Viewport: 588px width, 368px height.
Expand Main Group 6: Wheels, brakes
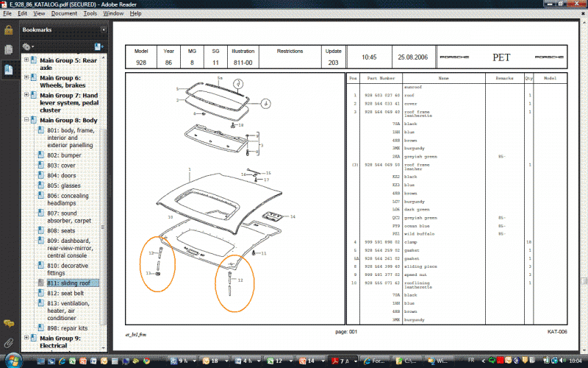coord(26,77)
